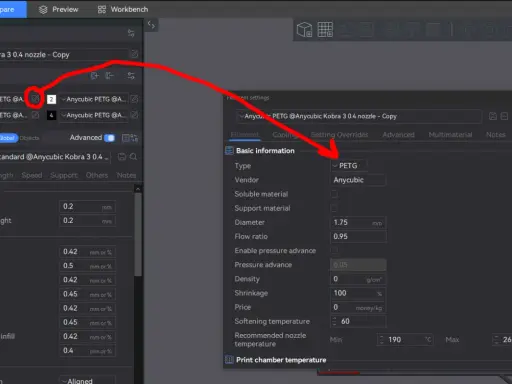Switch to Objects mode
This screenshot has width=512, height=384.
point(29,138)
